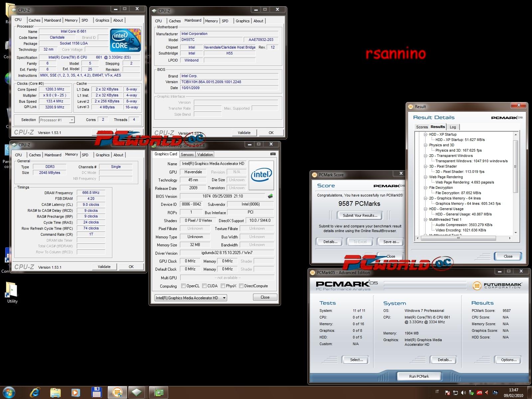Switch to Caches tab in CPU-Z processor window
Image resolution: width=532 pixels, height=399 pixels.
34,20
